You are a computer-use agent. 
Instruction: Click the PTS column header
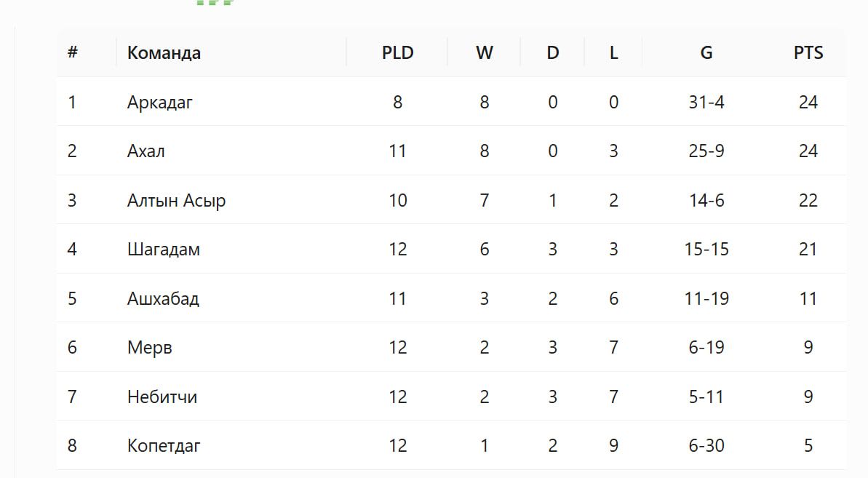click(808, 52)
